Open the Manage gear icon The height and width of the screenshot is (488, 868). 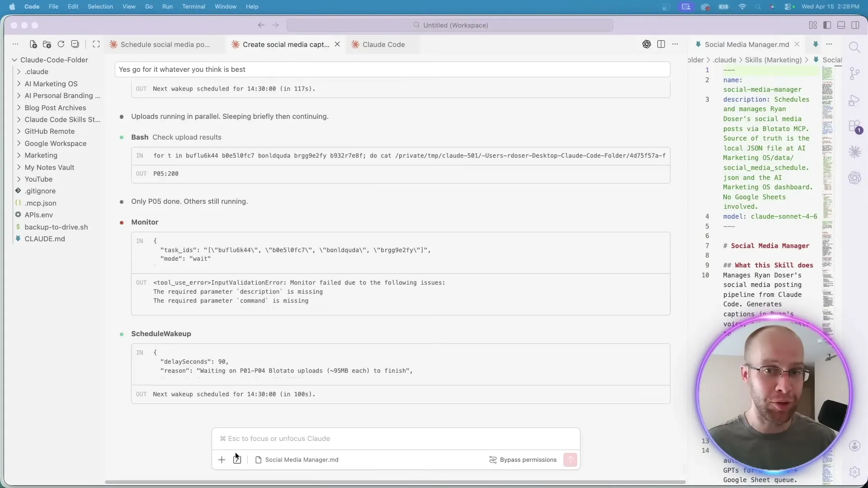pos(854,472)
